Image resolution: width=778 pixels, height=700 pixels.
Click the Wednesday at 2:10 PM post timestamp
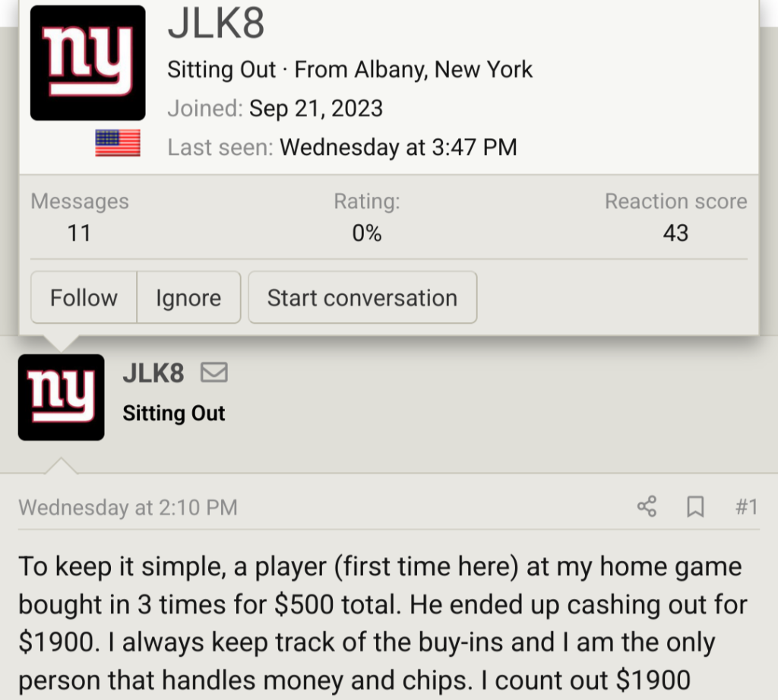click(128, 507)
